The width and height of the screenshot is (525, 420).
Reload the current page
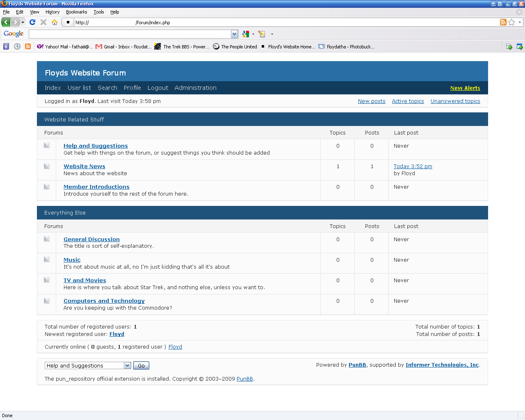tap(32, 22)
